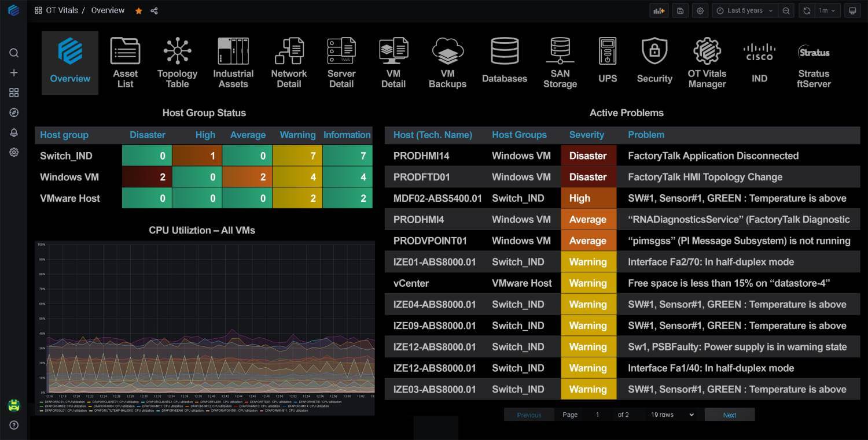Screen dimensions: 868x440
Task: Click the zoom out time range icon
Action: tap(786, 10)
